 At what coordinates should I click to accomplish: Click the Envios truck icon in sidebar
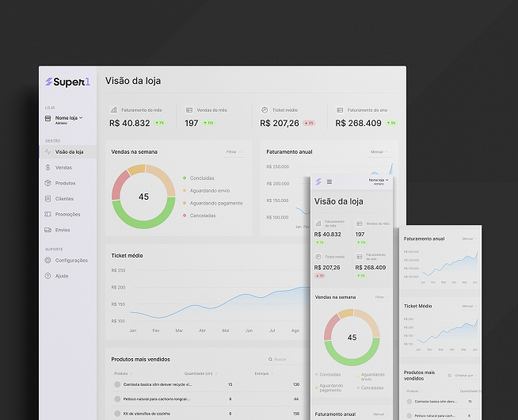[48, 230]
